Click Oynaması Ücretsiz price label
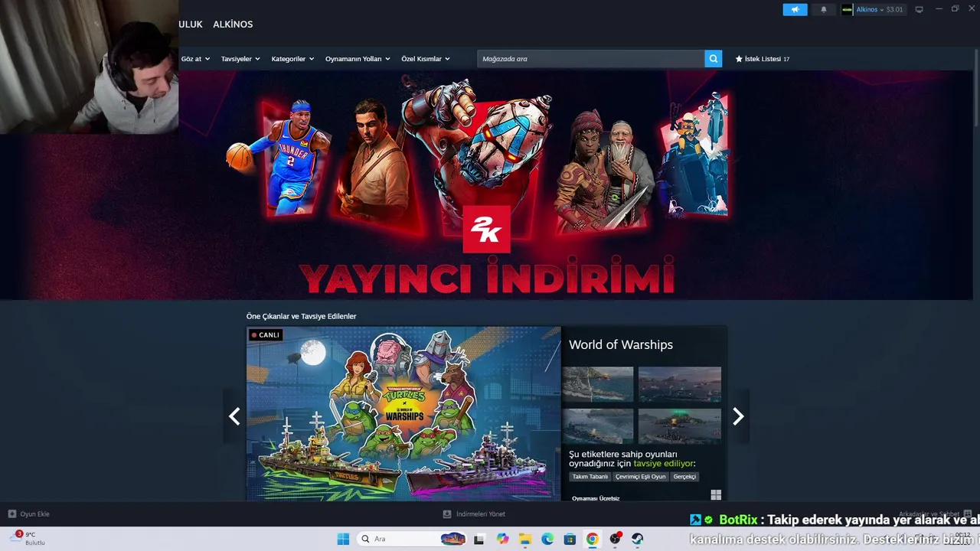Screen dimensions: 980x551 596,498
